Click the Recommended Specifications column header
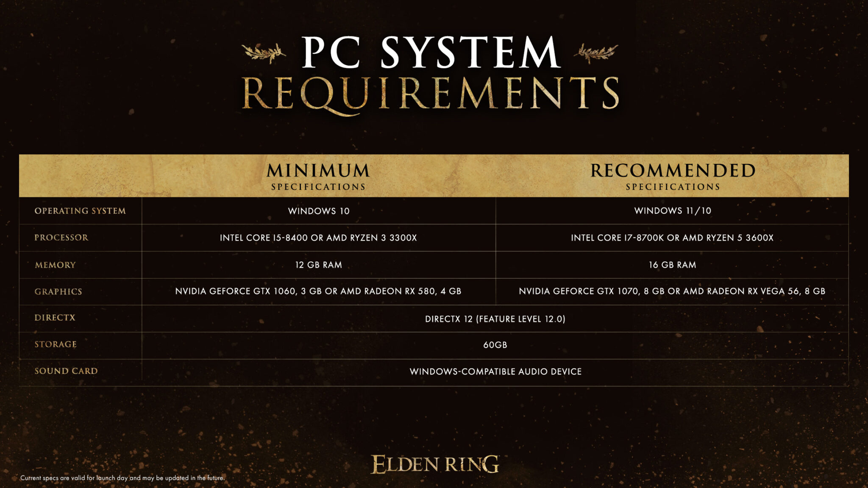 (x=673, y=175)
